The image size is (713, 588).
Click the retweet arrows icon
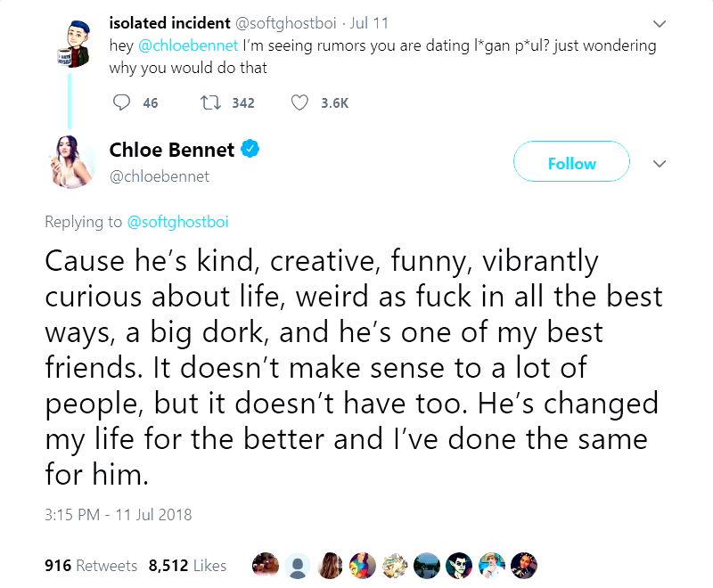pos(210,103)
